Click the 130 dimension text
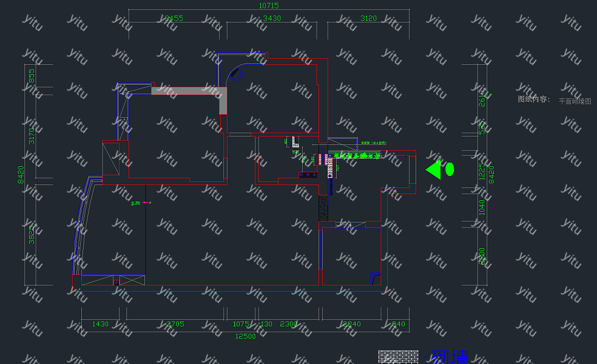Screen dimensions: 597x364 pos(266,324)
